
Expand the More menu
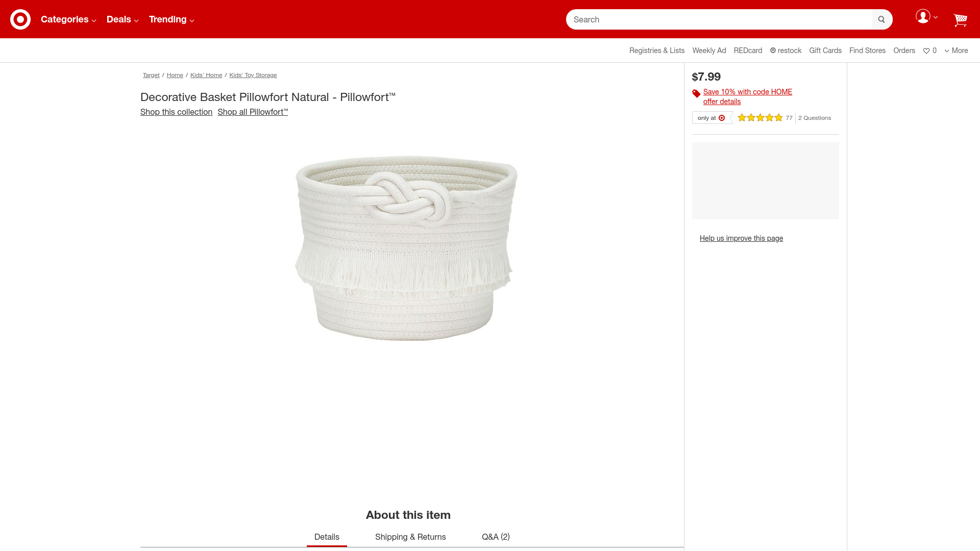pyautogui.click(x=956, y=51)
